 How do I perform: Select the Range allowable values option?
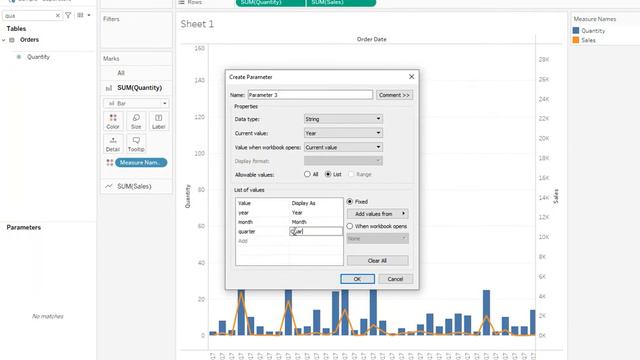[x=351, y=174]
